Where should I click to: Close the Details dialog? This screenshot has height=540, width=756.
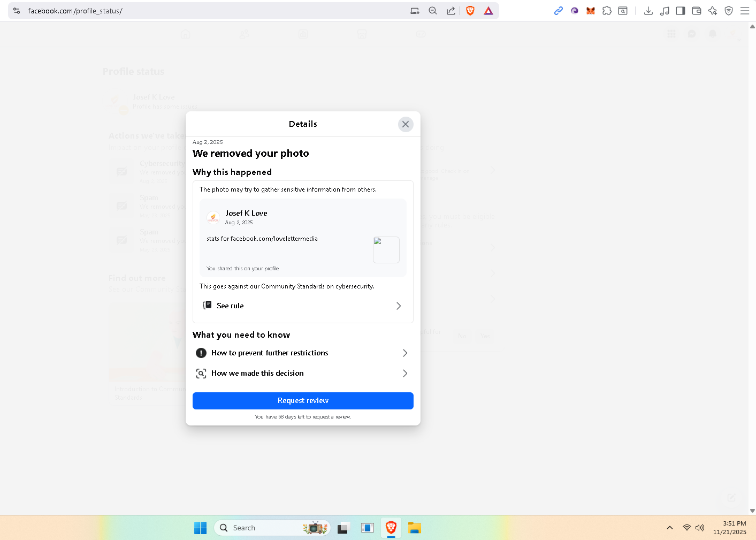(406, 124)
